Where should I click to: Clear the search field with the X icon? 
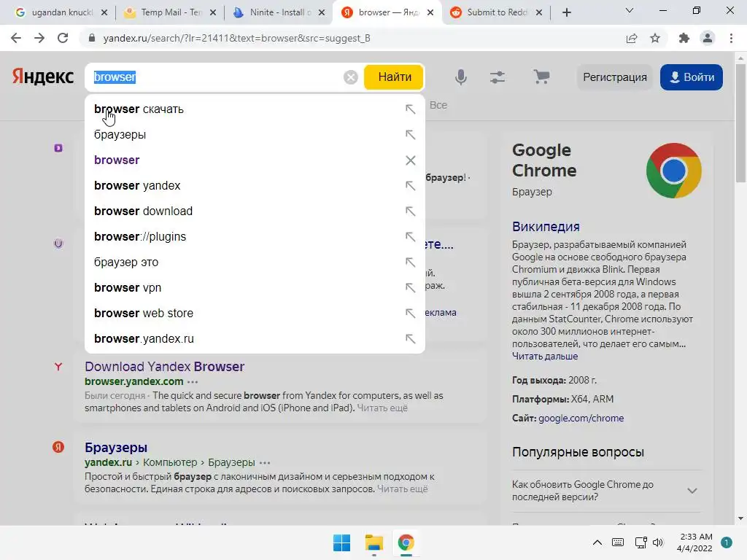click(351, 77)
